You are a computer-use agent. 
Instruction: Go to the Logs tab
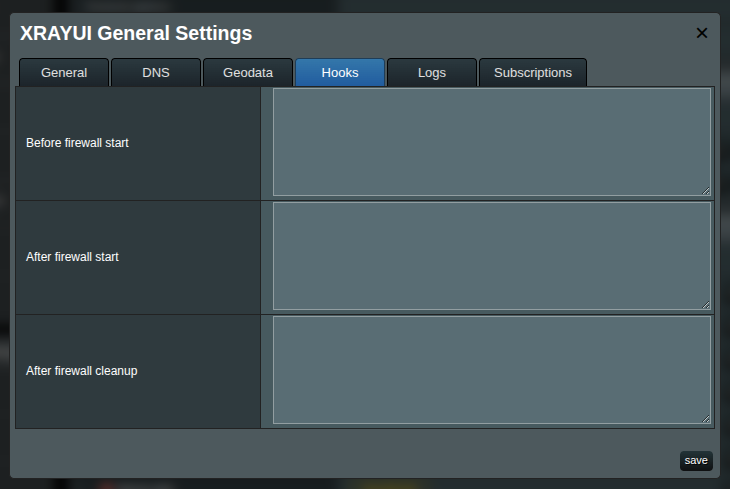(x=432, y=73)
